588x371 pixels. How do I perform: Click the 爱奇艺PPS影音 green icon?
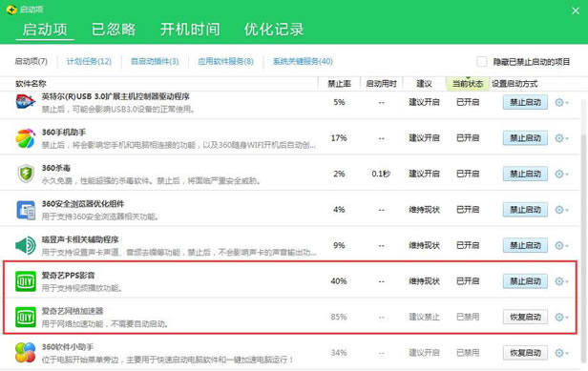coord(26,281)
